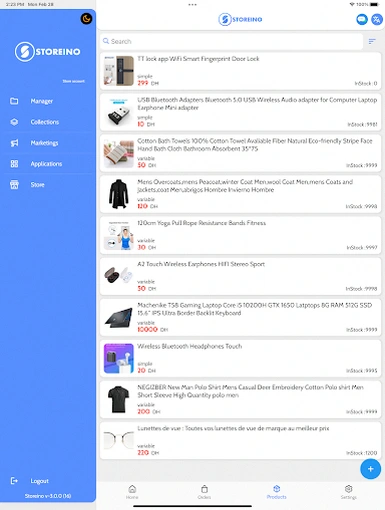Click the Store shop icon

click(14, 185)
